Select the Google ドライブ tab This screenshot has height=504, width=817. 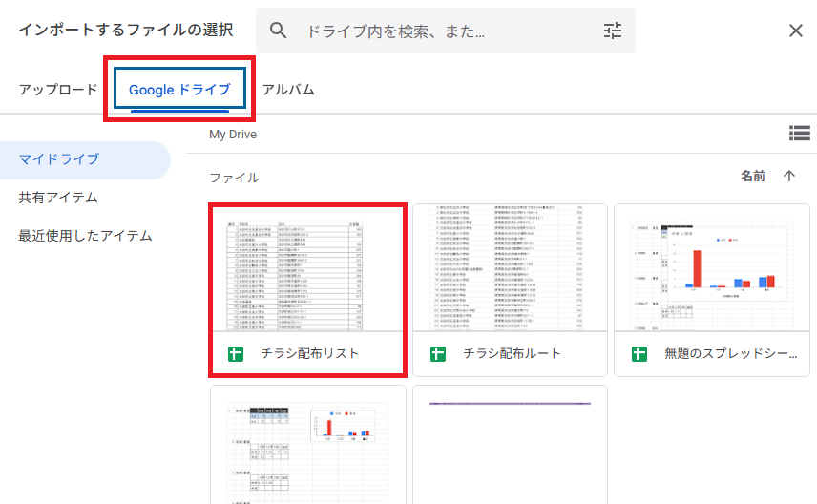(x=179, y=90)
